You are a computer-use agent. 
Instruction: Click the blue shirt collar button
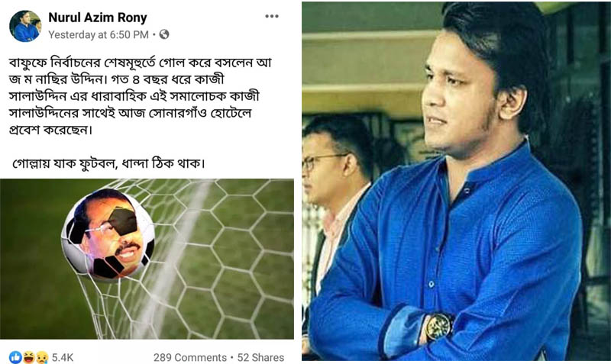(x=467, y=191)
